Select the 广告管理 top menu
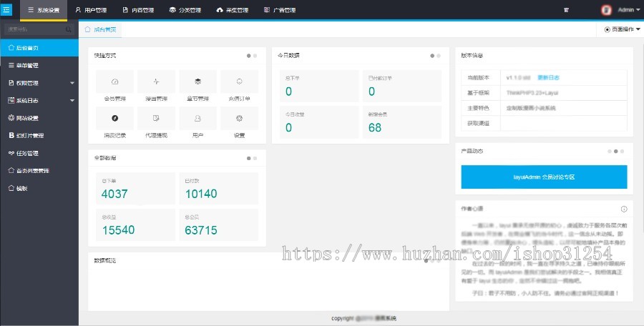The height and width of the screenshot is (326, 644). [x=280, y=10]
